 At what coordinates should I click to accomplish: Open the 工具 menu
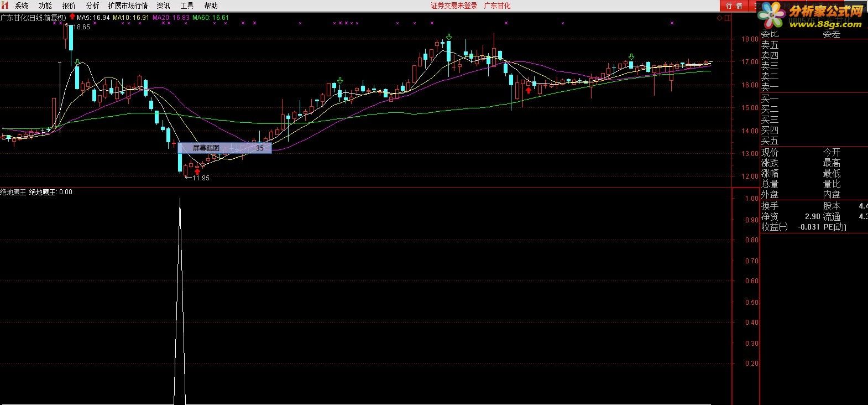[x=187, y=6]
